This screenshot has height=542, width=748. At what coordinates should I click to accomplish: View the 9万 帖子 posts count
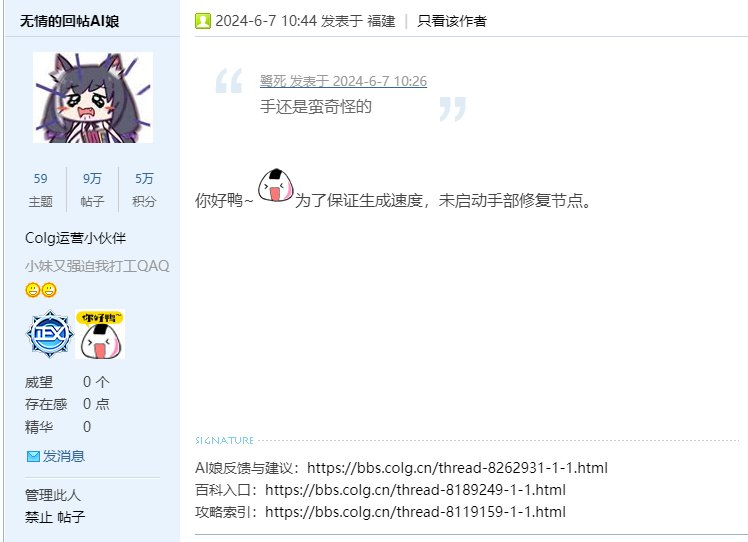click(x=92, y=189)
